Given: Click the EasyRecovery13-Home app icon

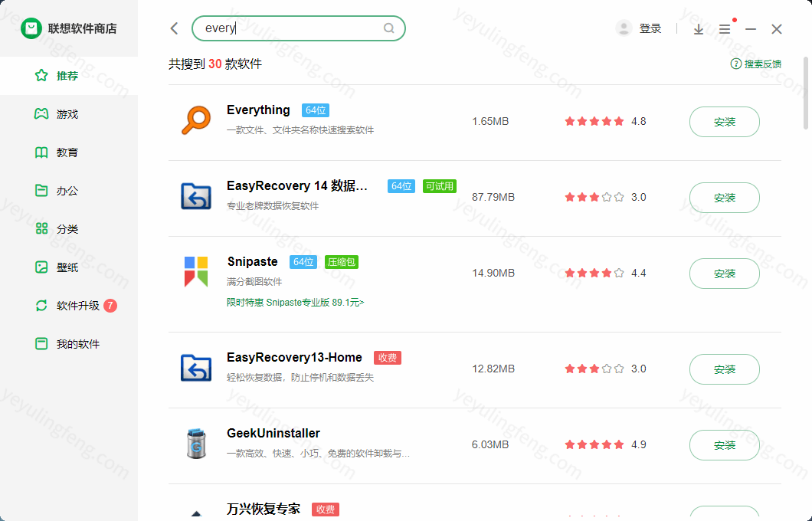Looking at the screenshot, I should [196, 368].
